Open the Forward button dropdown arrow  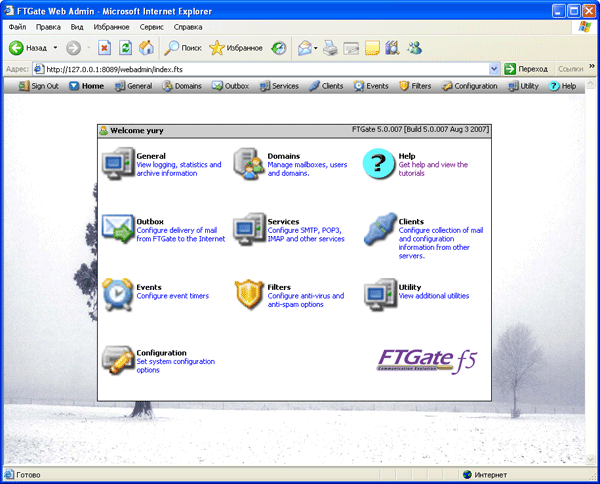89,48
